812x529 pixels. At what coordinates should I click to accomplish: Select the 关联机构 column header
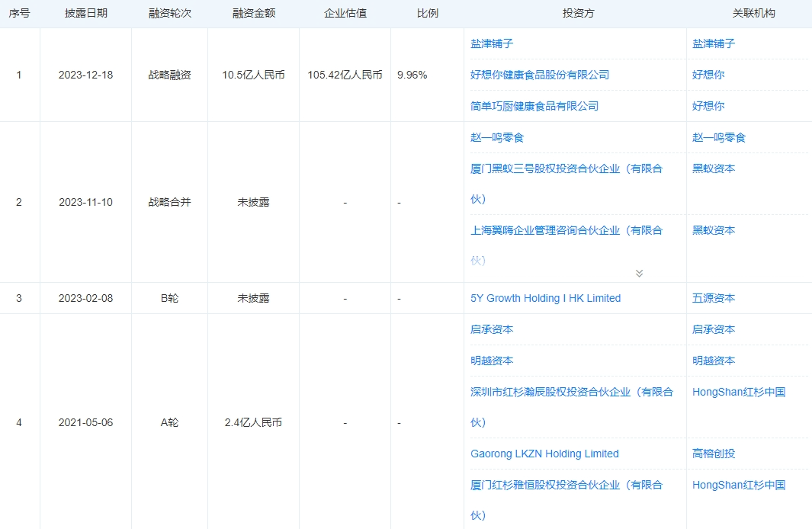753,14
